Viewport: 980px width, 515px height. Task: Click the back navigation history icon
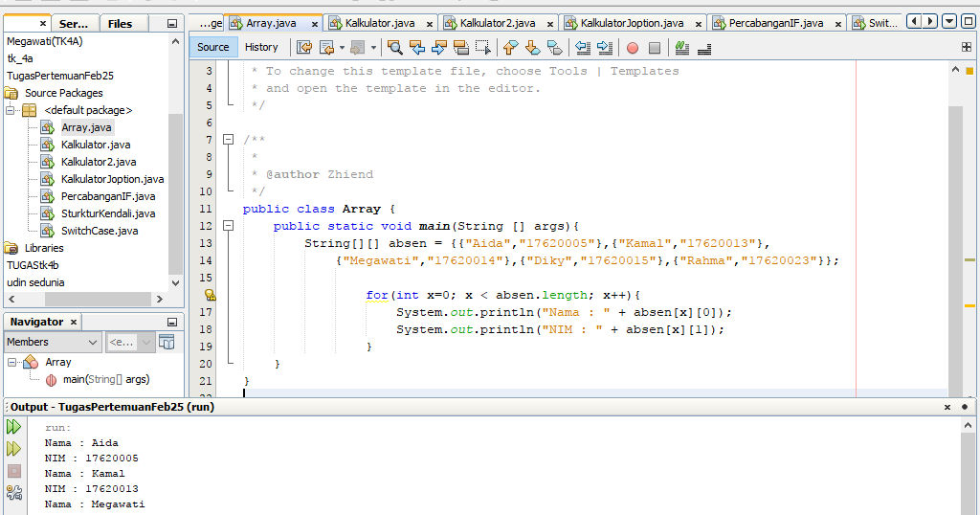(325, 48)
